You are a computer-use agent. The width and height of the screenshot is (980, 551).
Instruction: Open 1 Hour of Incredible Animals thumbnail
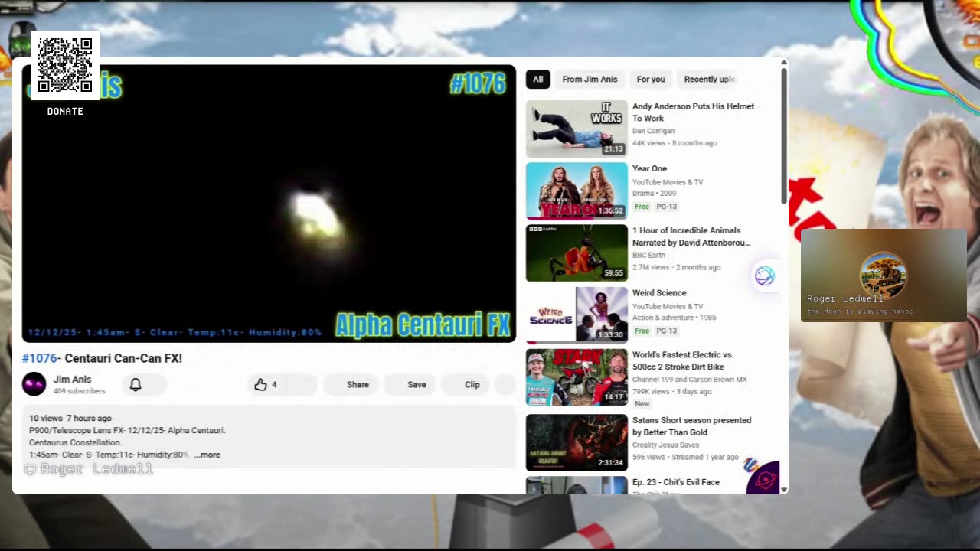[x=577, y=253]
